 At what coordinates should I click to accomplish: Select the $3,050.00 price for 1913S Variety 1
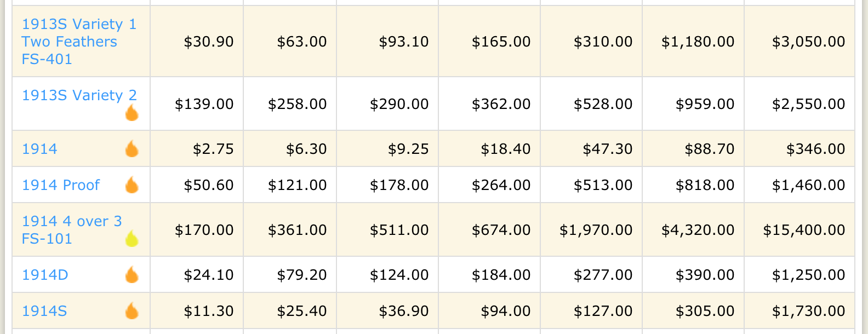click(808, 42)
